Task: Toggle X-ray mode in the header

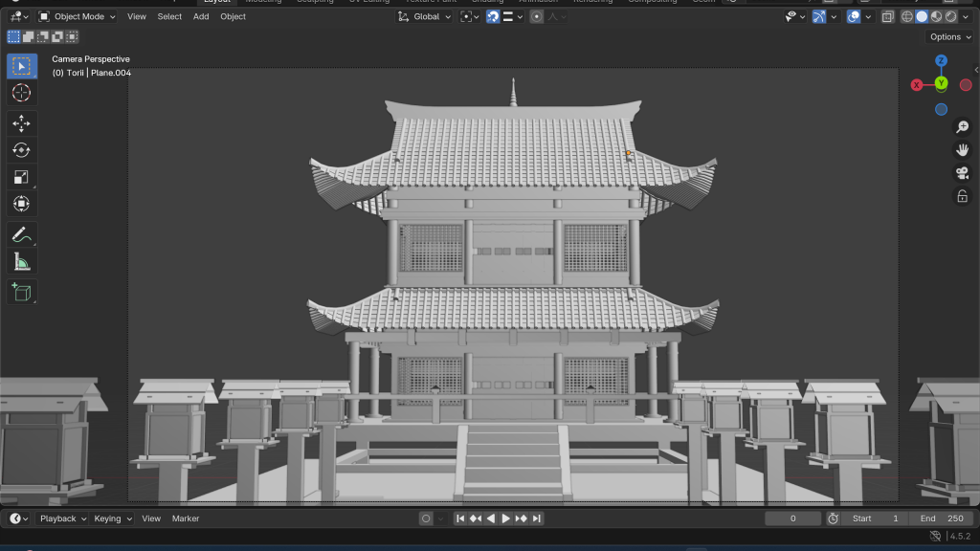Action: point(887,16)
